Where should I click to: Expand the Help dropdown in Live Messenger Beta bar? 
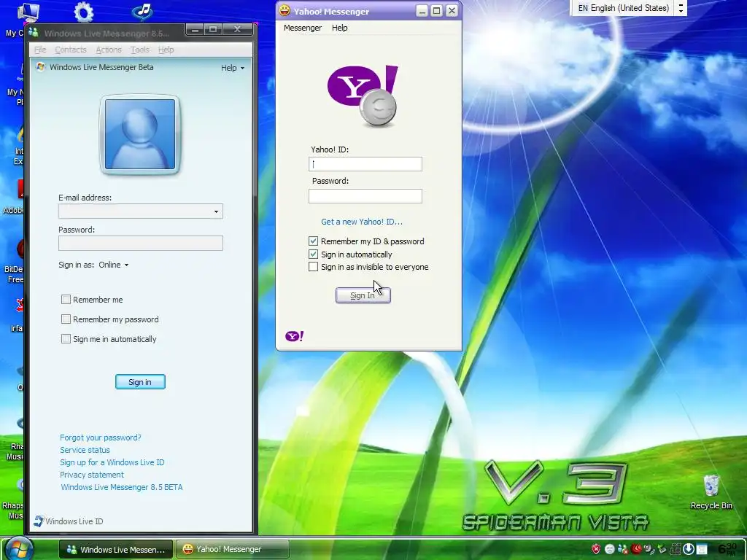[x=233, y=68]
